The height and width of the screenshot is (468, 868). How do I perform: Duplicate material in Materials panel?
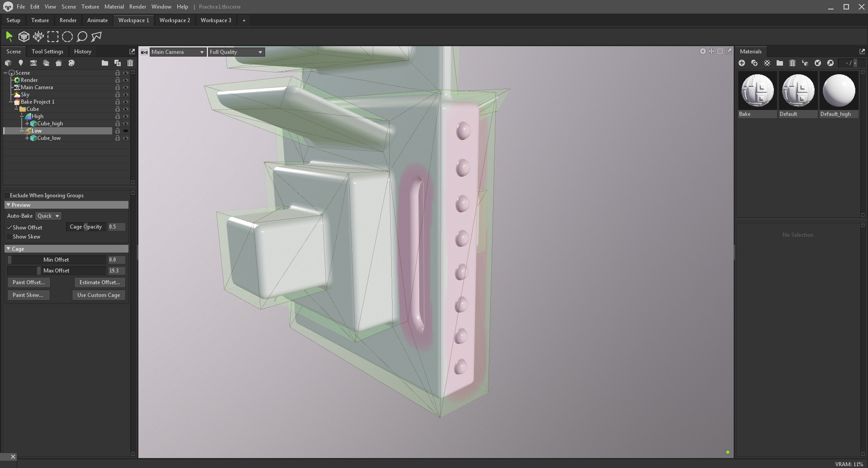(754, 63)
